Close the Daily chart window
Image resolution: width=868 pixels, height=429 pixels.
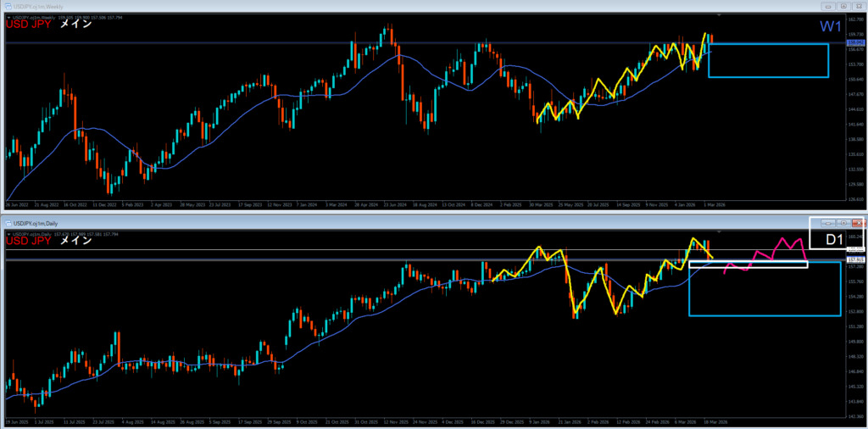[857, 222]
